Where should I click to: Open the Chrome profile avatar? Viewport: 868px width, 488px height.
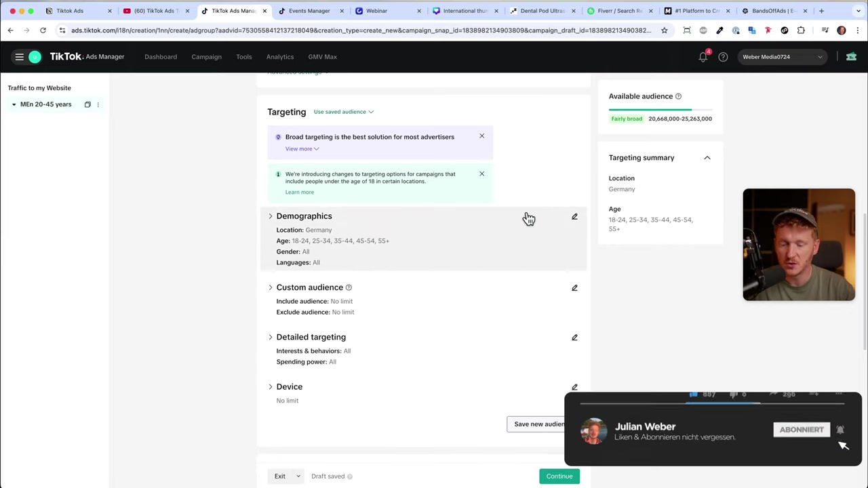pyautogui.click(x=842, y=30)
